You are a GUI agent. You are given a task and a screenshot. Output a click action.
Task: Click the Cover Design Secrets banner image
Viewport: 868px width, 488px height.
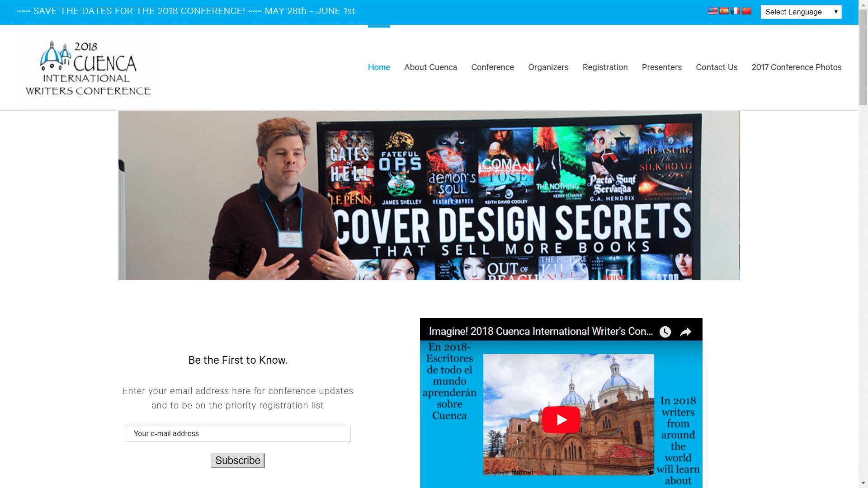click(x=429, y=195)
